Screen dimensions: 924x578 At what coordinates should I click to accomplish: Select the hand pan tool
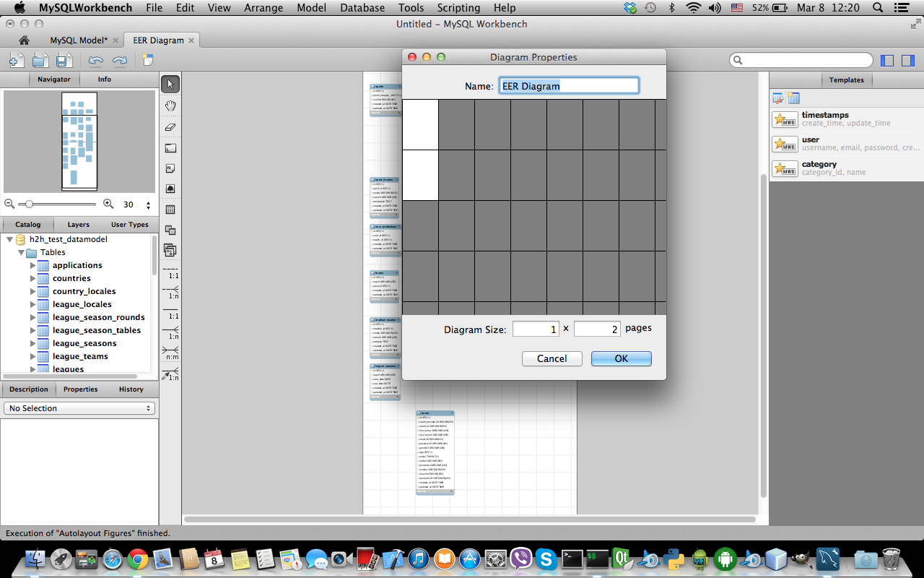[170, 105]
